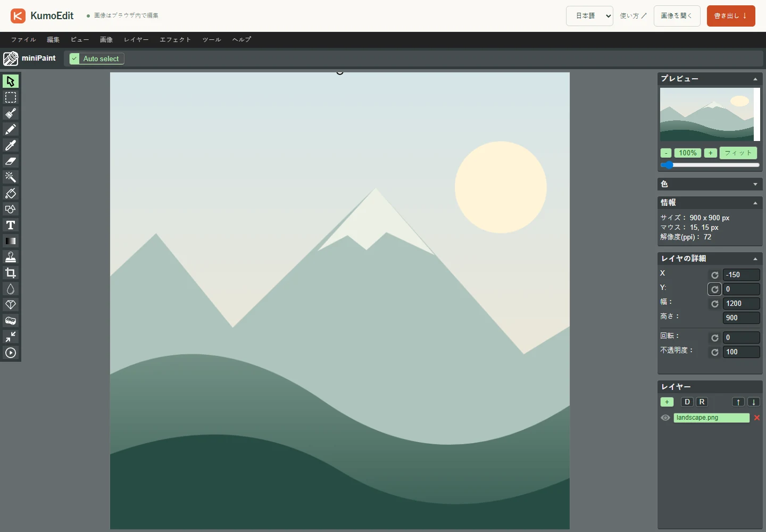Activate the color picker eyedropper tool
Viewport: 766px width, 532px height.
tap(11, 145)
